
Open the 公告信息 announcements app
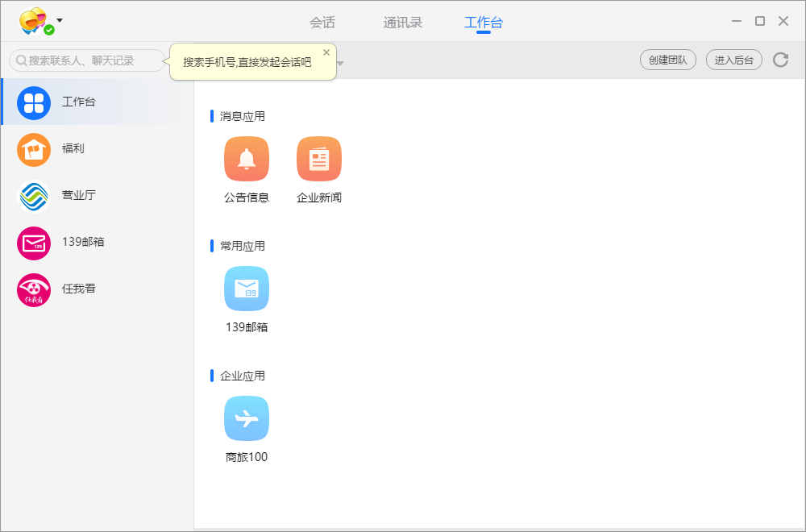point(247,159)
